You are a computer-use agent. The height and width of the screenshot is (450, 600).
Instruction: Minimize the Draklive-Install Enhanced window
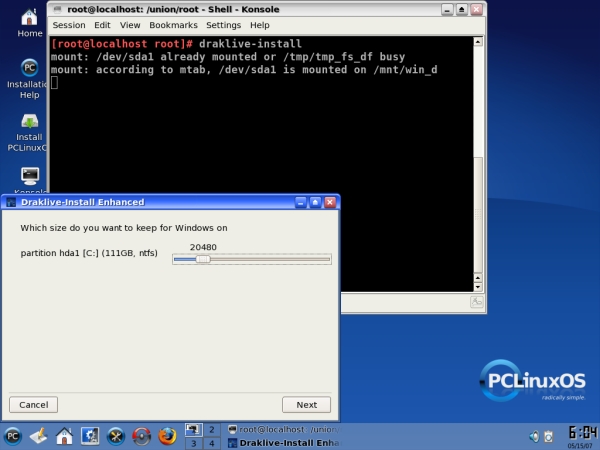(x=301, y=202)
